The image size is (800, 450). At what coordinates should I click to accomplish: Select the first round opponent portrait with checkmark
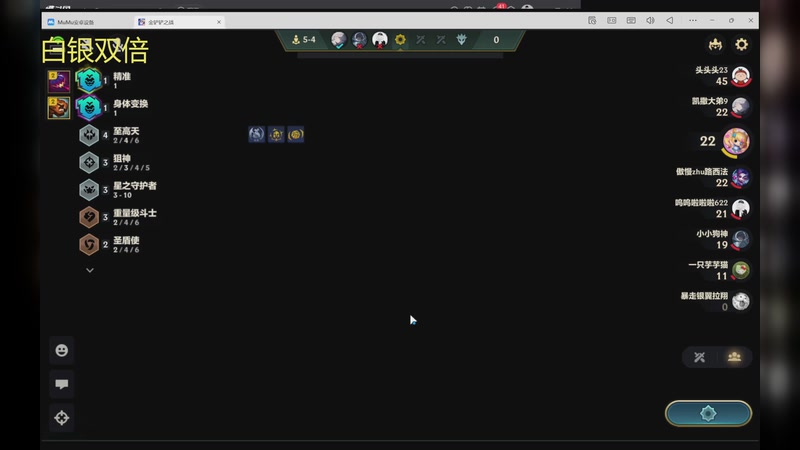(x=338, y=39)
